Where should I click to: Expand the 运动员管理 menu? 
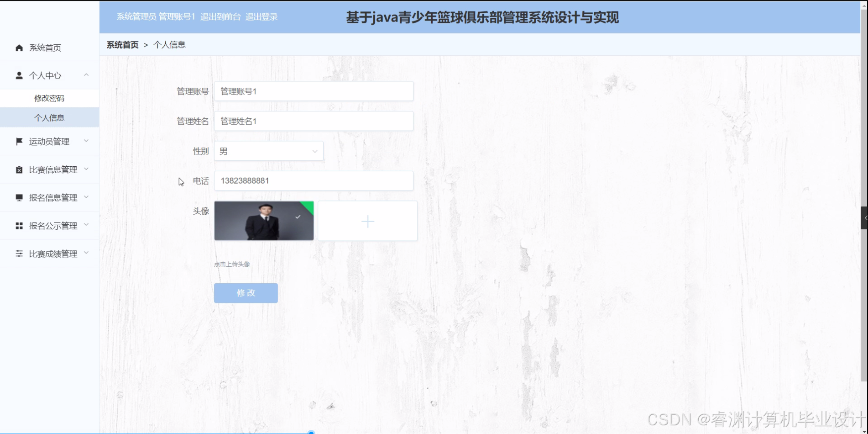pyautogui.click(x=86, y=141)
